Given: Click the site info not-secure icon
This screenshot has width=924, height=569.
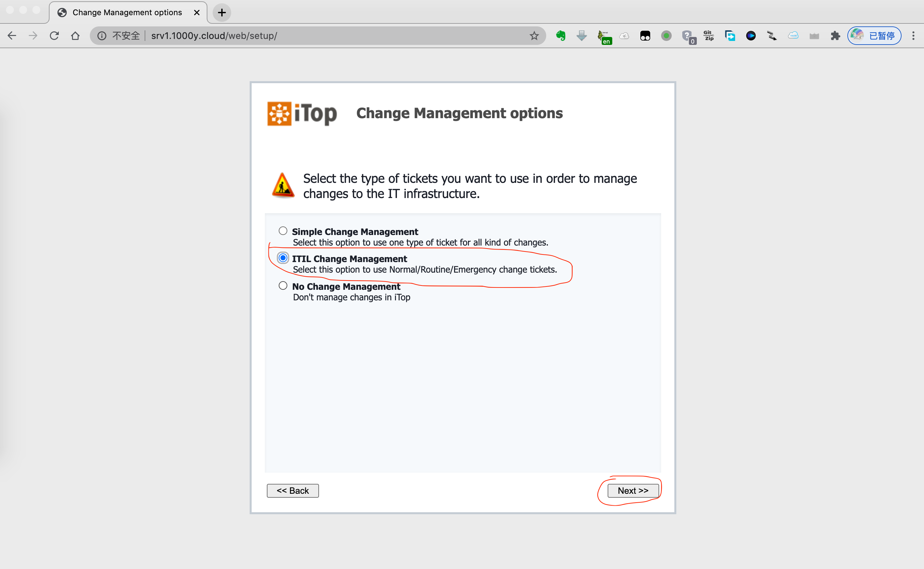Looking at the screenshot, I should 102,36.
